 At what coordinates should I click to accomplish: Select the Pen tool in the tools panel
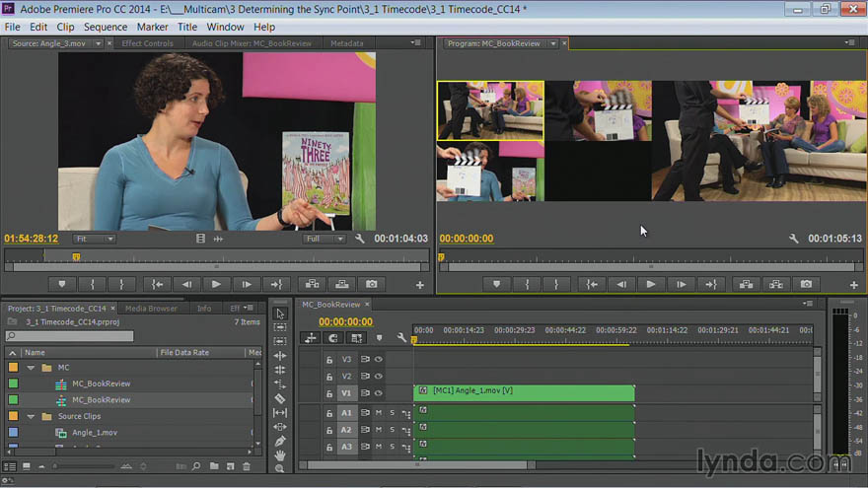point(280,441)
